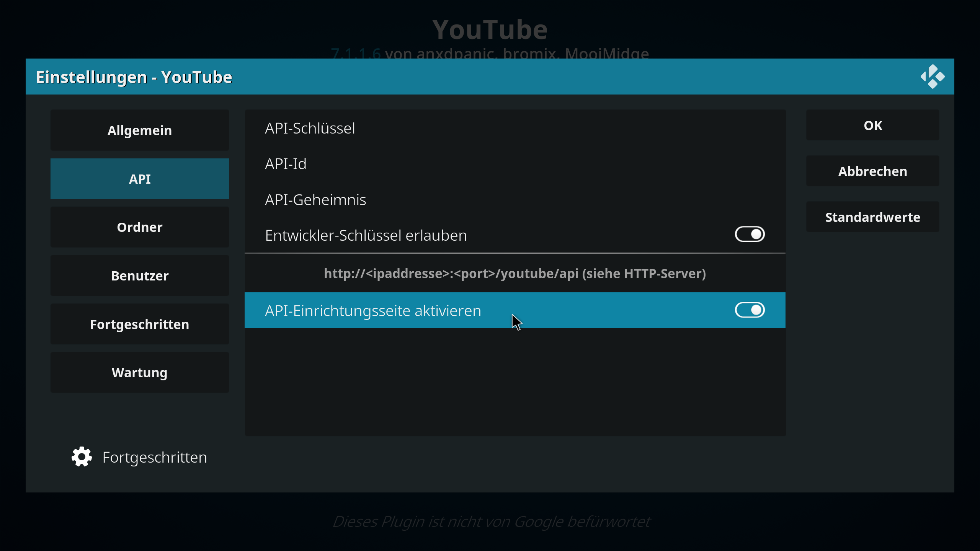This screenshot has height=551, width=980.
Task: Open the Benutzer category
Action: tap(140, 275)
